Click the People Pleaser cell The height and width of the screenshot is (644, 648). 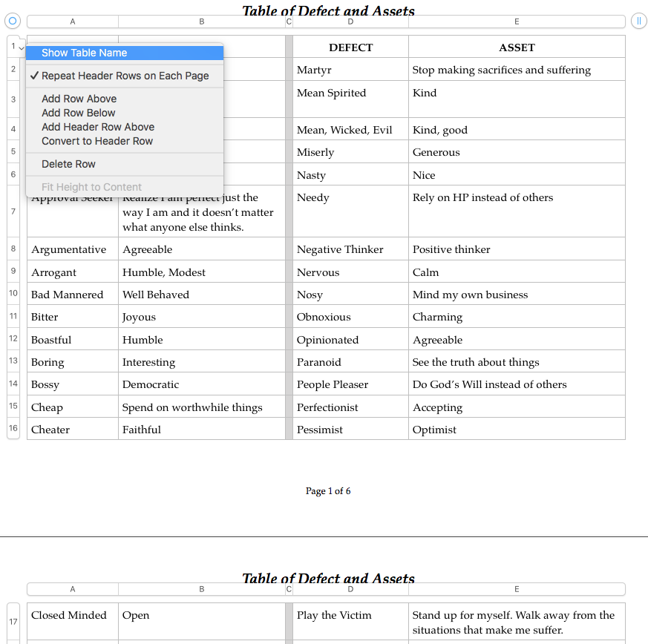coord(350,384)
